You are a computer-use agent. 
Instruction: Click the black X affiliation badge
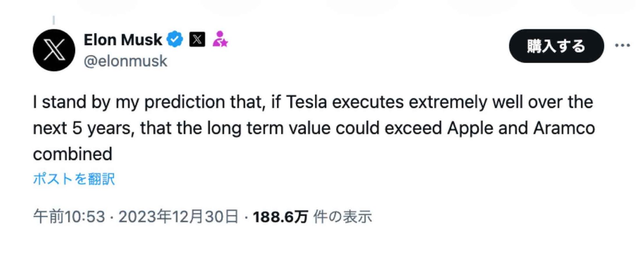point(197,39)
